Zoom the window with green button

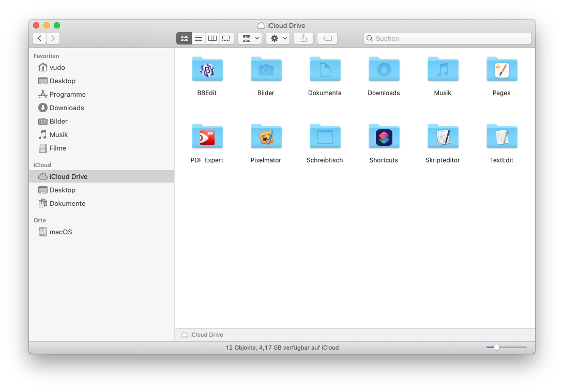pyautogui.click(x=57, y=25)
